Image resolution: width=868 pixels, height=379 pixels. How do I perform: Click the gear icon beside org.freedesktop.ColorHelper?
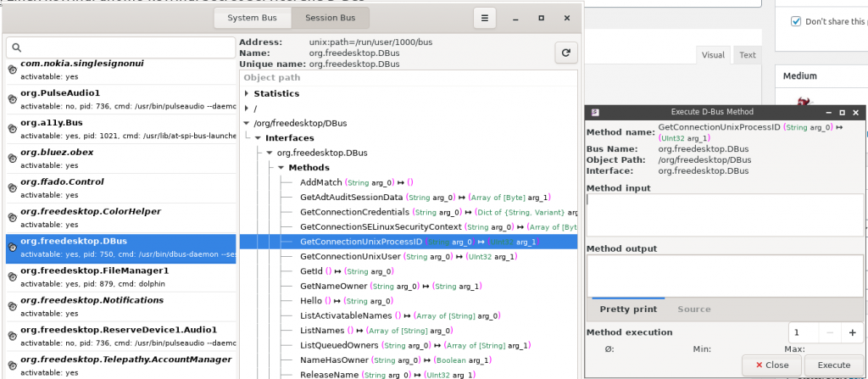[x=12, y=217]
